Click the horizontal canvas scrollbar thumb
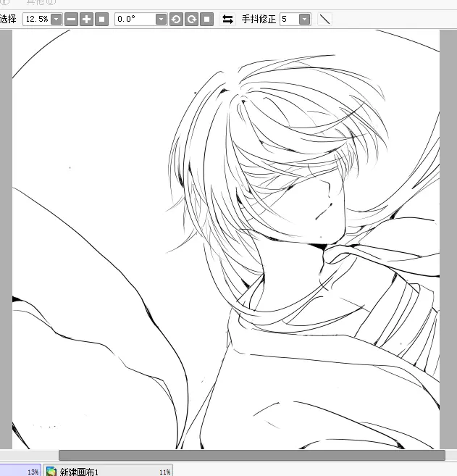457x476 pixels. click(x=251, y=455)
